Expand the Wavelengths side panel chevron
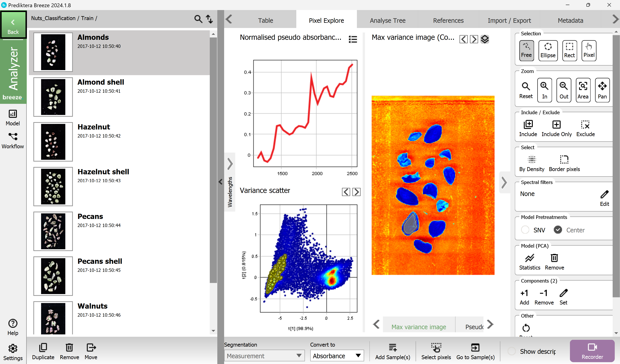The image size is (620, 364). pyautogui.click(x=230, y=164)
